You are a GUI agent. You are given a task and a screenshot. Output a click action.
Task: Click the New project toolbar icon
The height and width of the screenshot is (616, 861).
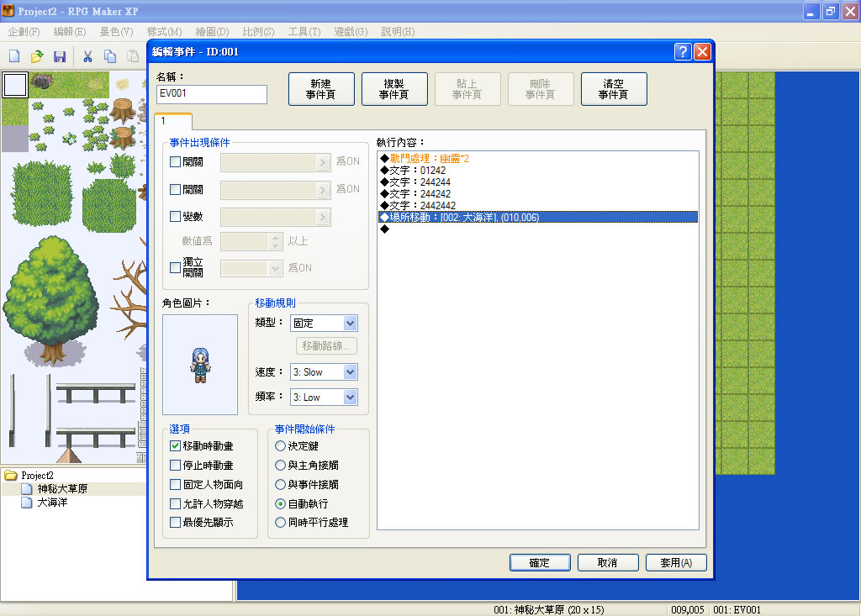(15, 56)
